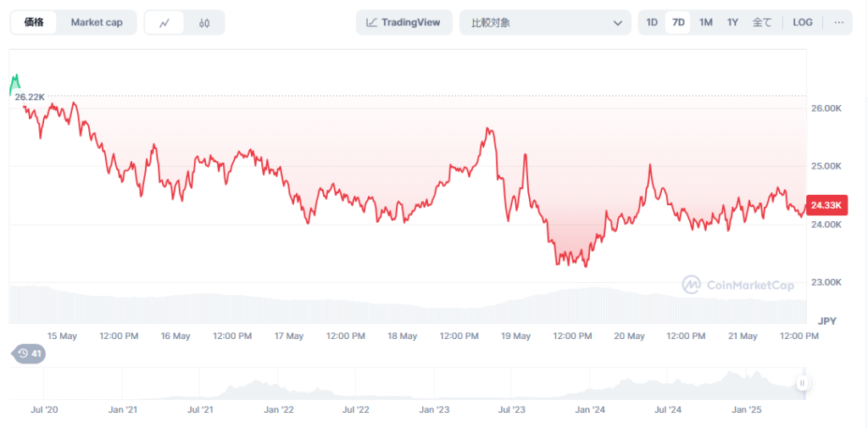Set time range to 1D
The image size is (868, 428).
coord(652,23)
